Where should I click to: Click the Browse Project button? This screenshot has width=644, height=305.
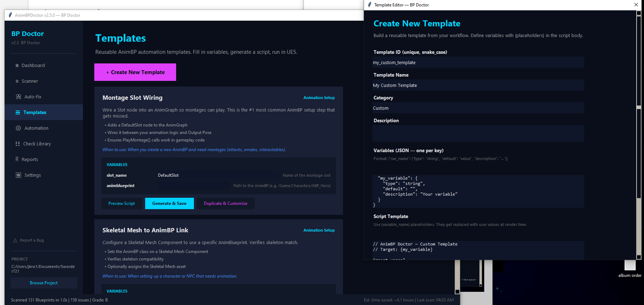[44, 283]
